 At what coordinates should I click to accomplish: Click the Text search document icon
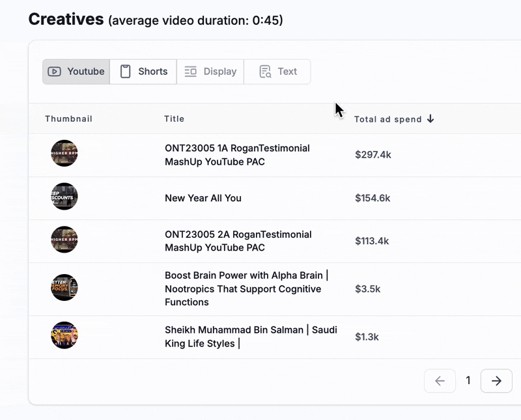(x=265, y=72)
